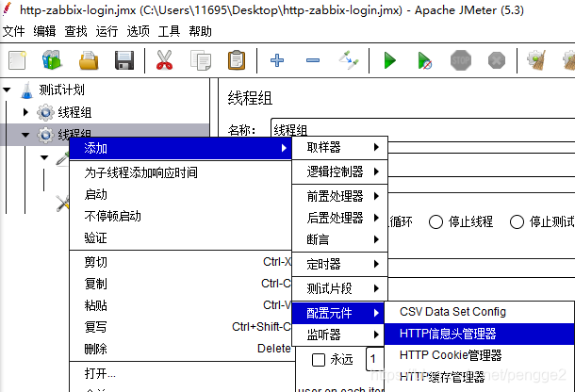The height and width of the screenshot is (392, 575).
Task: Click the Paste clipboard icon
Action: [x=237, y=60]
